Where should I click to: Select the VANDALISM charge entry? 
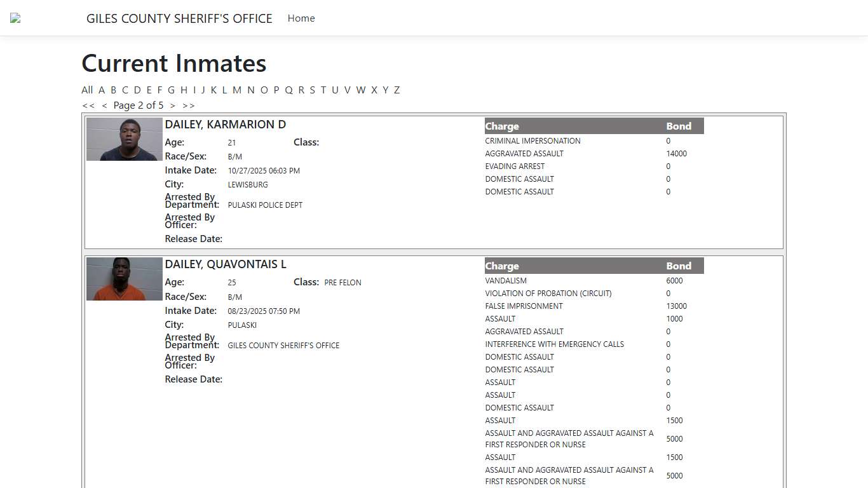pyautogui.click(x=506, y=280)
